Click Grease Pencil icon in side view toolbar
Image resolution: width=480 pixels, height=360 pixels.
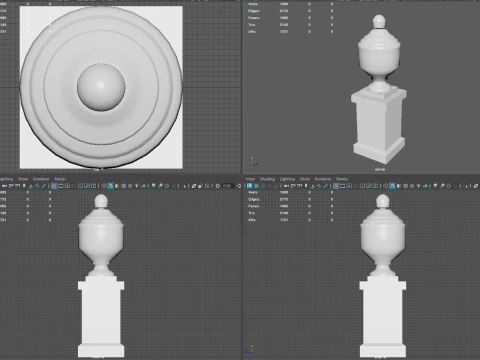click(326, 186)
